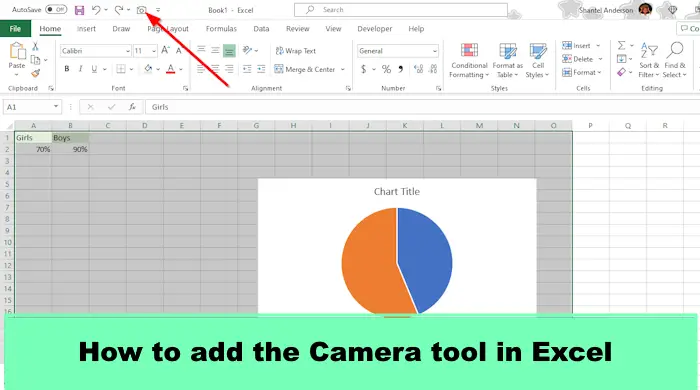Click the Fill down arrow icon
This screenshot has width=700, height=390.
[621, 58]
